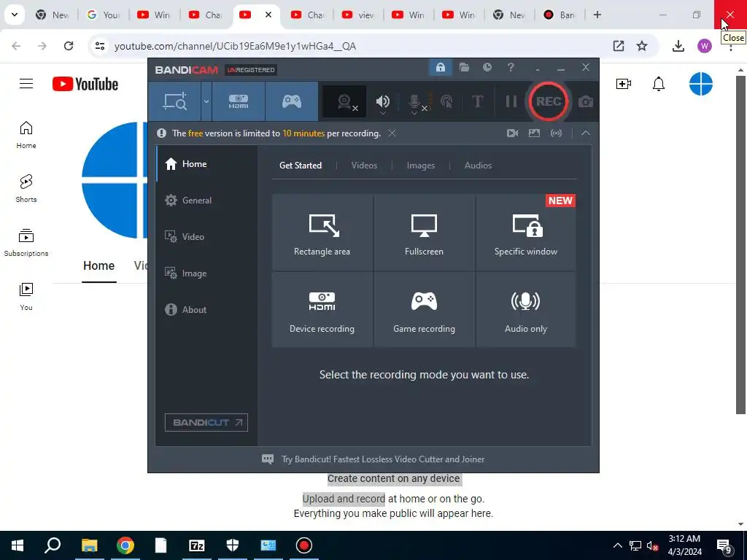Reload the Chrome page
Screen dimensions: 747x560
click(69, 46)
